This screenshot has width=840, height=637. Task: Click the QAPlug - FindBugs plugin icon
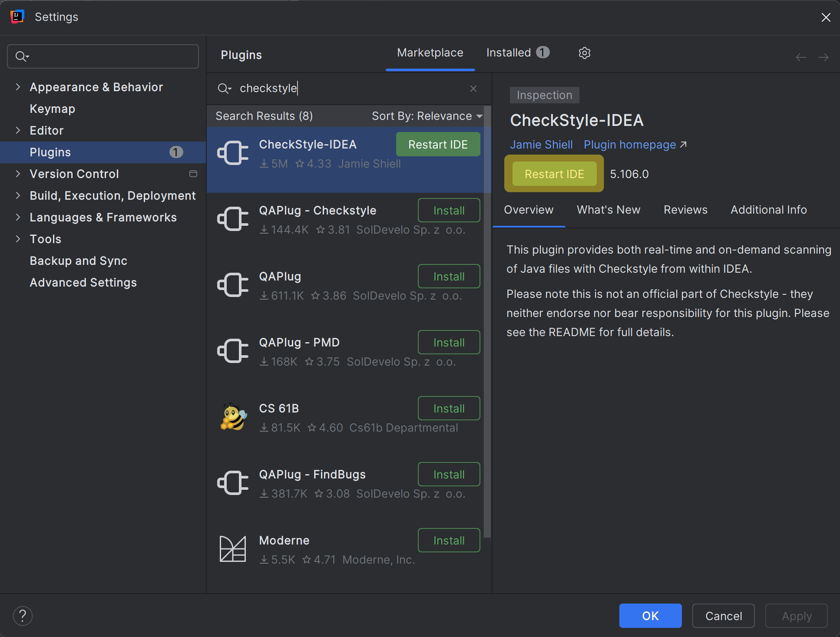233,483
